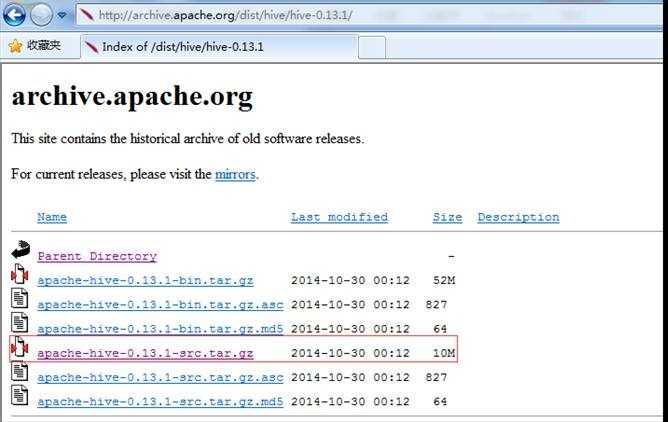Viewport: 668px width, 422px height.
Task: Click the Parent Directory back-arrow icon
Action: click(20, 250)
